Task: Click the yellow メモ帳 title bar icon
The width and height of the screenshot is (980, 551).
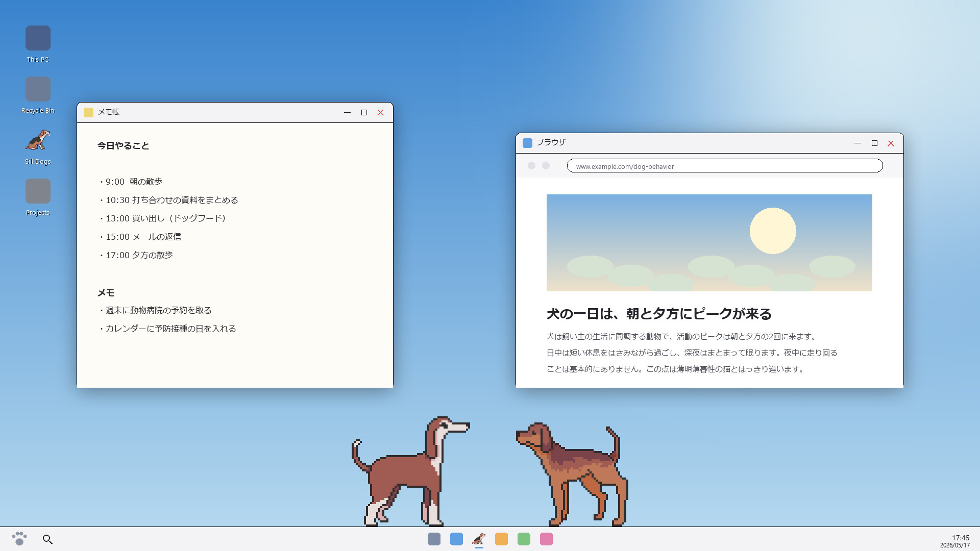Action: [88, 112]
